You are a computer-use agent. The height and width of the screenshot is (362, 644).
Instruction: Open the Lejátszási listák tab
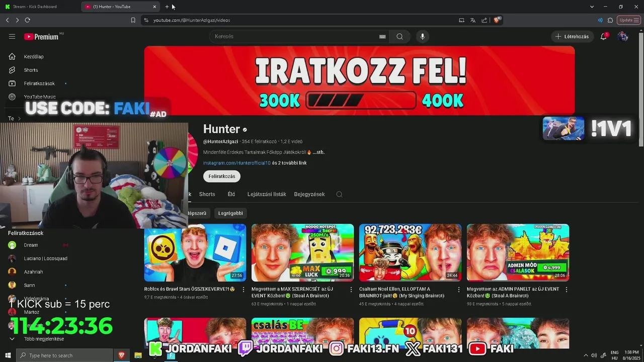267,194
